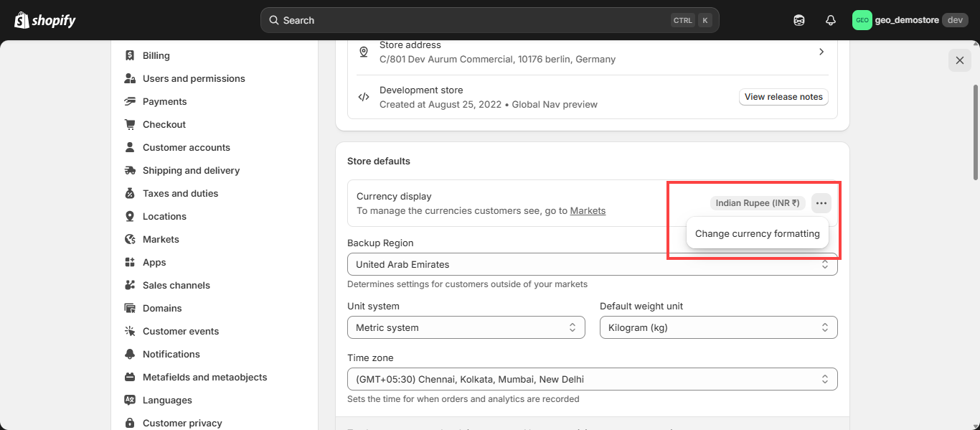The height and width of the screenshot is (430, 980).
Task: Go to Users and permissions settings
Action: (x=194, y=78)
